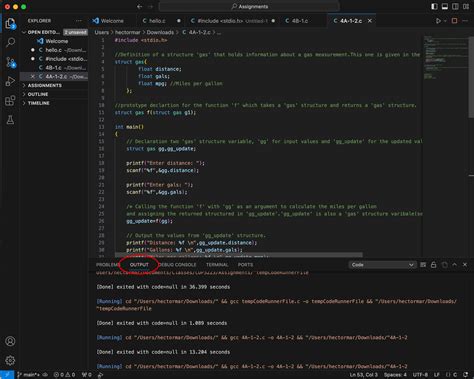Close the bottom panel with the X
This screenshot has width=474, height=379.
coord(465,265)
